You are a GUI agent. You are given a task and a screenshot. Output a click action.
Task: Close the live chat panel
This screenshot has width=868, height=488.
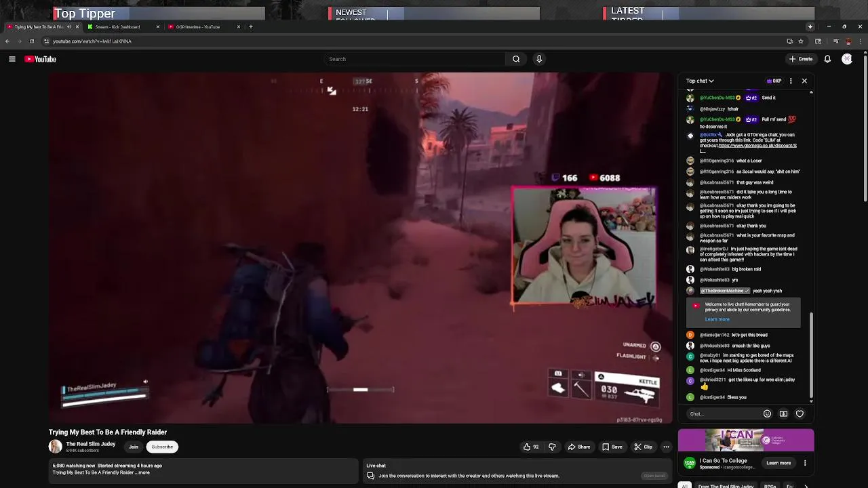pos(804,81)
